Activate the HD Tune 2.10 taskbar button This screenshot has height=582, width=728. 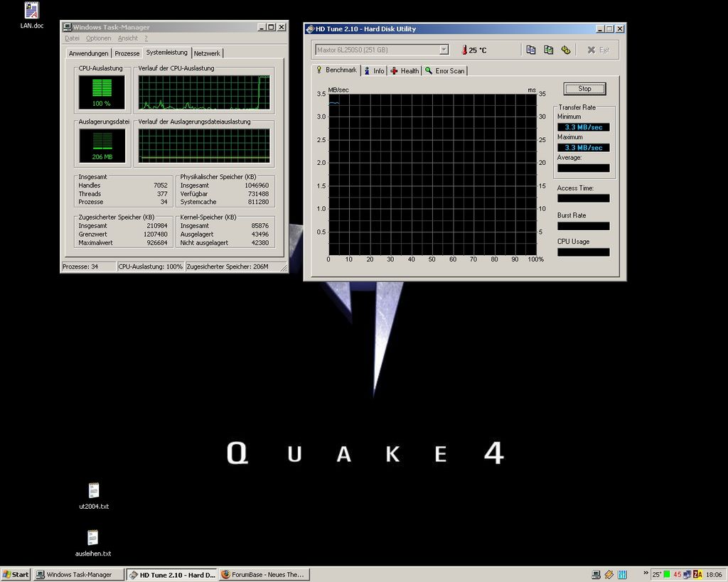click(x=172, y=575)
